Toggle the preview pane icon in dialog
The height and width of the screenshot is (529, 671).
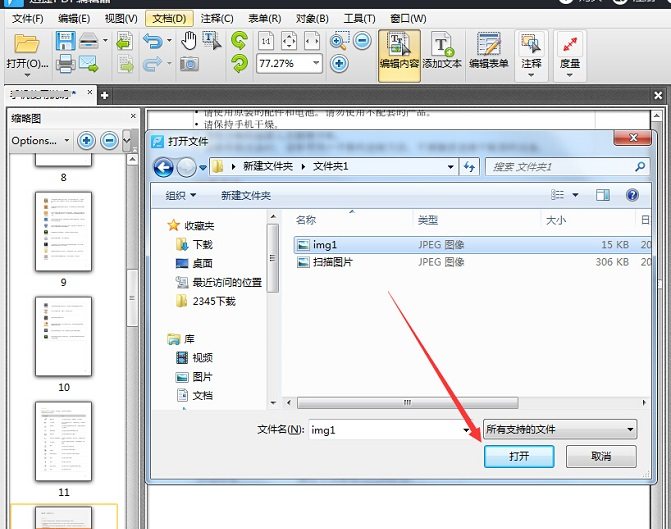(603, 195)
